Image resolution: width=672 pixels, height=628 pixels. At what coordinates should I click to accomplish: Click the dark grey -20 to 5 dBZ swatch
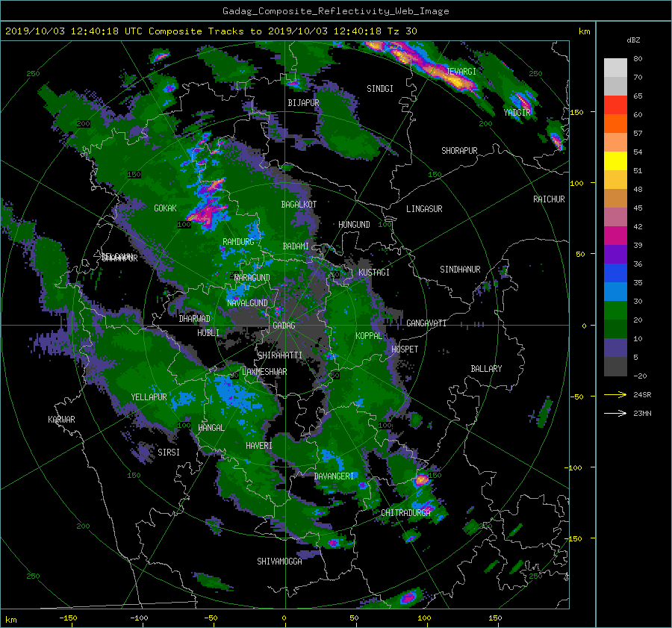(615, 367)
